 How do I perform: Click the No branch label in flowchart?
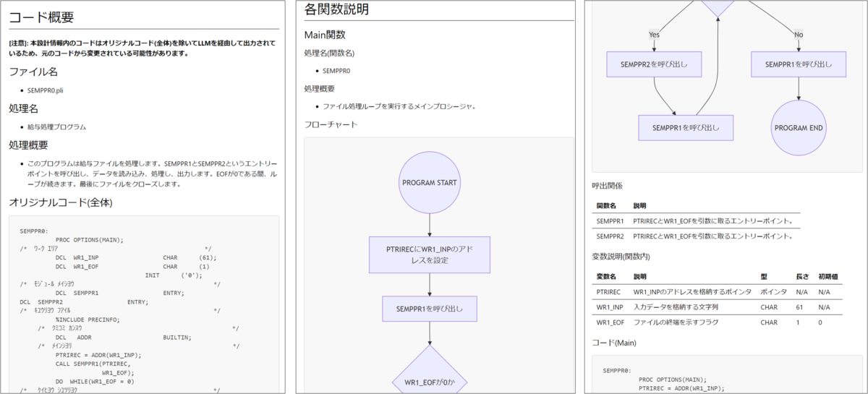[x=799, y=34]
